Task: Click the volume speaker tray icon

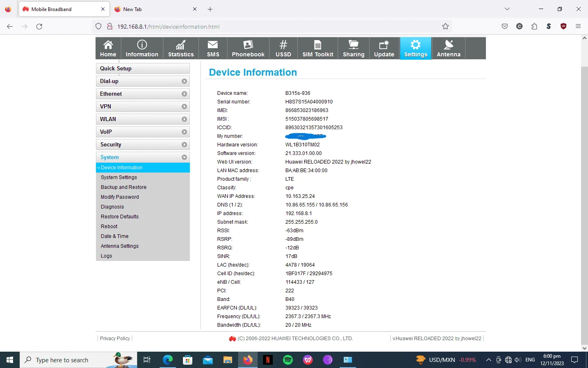Action: (x=518, y=360)
